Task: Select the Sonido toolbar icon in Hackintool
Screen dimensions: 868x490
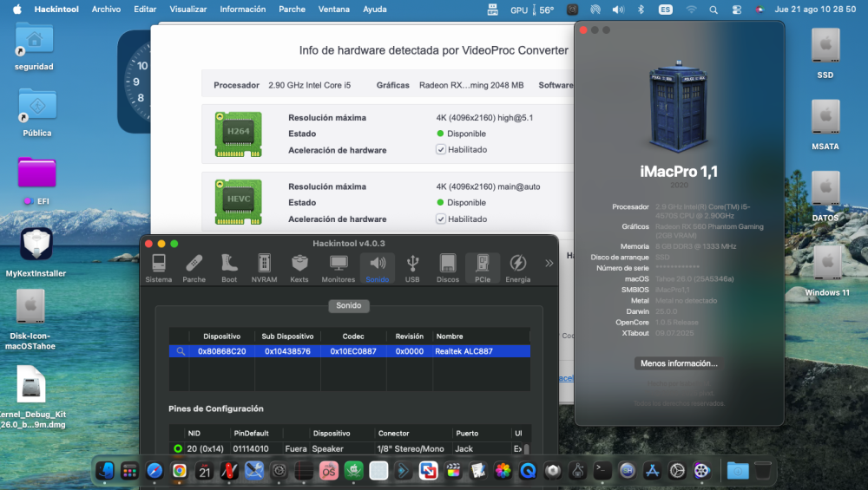Action: point(378,268)
